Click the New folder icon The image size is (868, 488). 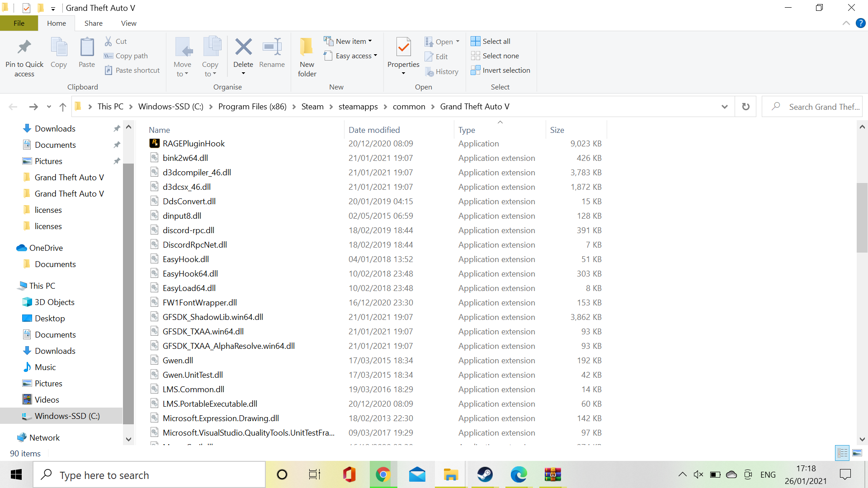[307, 47]
